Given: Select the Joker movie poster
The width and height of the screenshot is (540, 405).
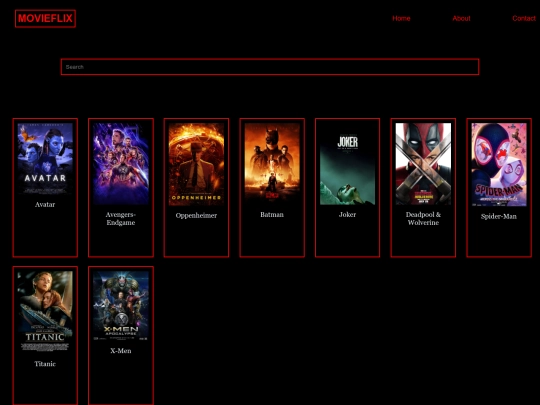Looking at the screenshot, I should [x=347, y=164].
